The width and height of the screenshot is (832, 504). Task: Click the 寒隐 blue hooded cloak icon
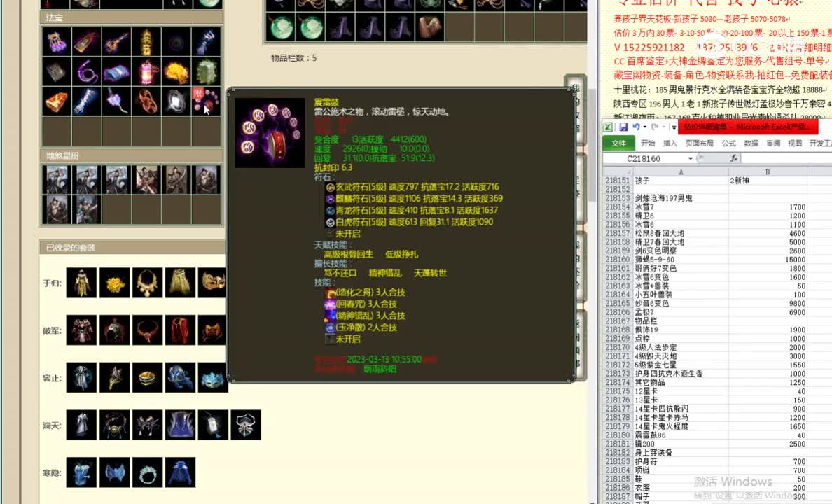coord(180,472)
